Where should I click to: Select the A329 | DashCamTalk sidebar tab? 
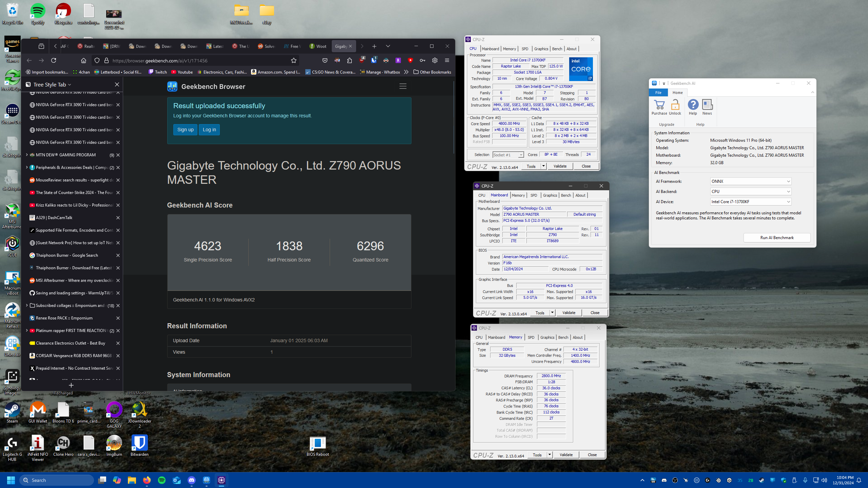(71, 218)
